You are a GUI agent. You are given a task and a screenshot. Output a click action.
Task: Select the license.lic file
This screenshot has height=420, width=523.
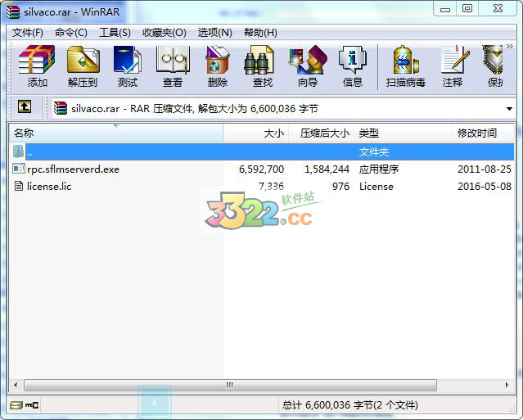(x=49, y=186)
